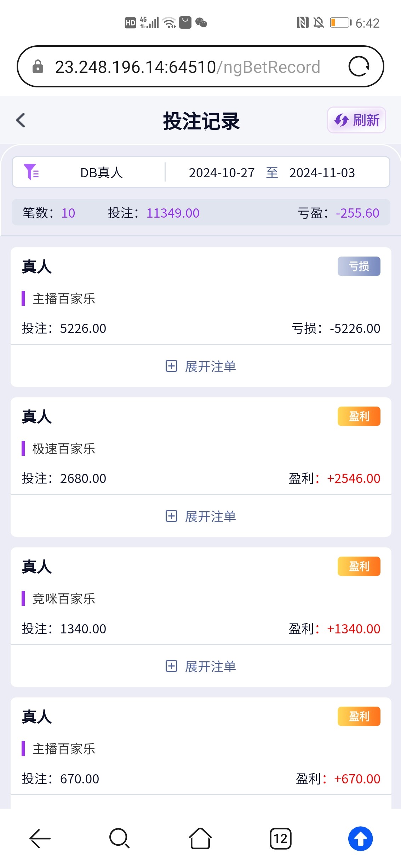Click the URL address field
The width and height of the screenshot is (401, 868).
[x=188, y=67]
